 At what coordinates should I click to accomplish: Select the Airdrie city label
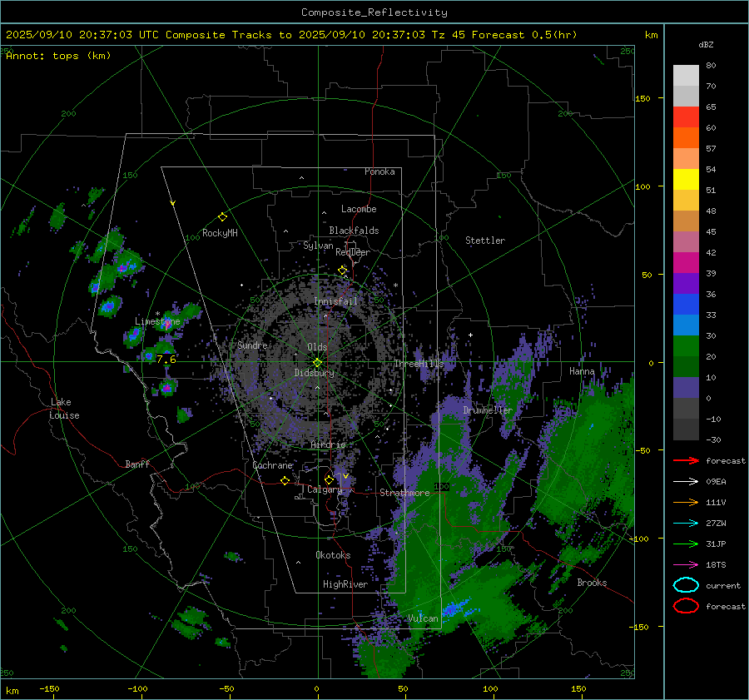point(328,444)
